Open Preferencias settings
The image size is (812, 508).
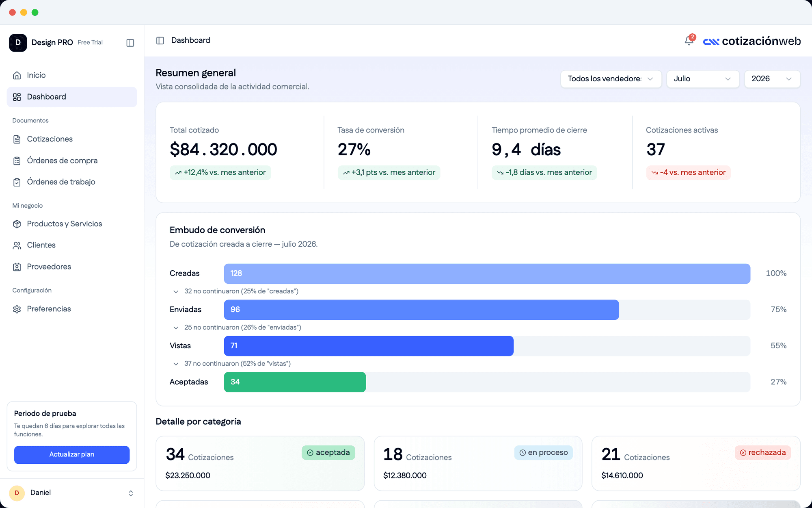(72, 309)
